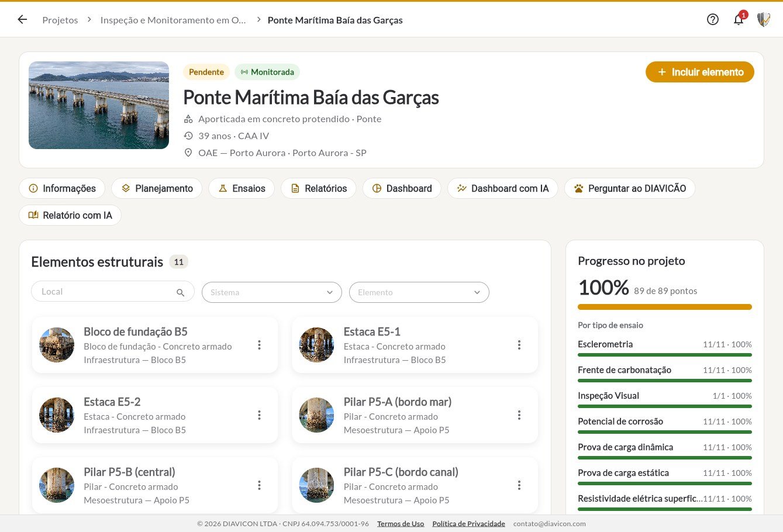Click the element count badge 11
The height and width of the screenshot is (532, 783).
pyautogui.click(x=179, y=262)
